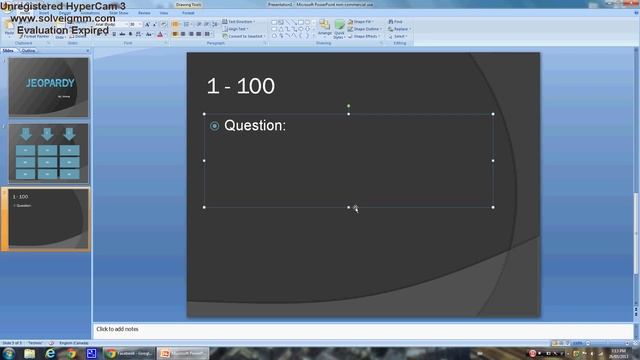Open Windows Explorer from the taskbar

tap(29, 353)
